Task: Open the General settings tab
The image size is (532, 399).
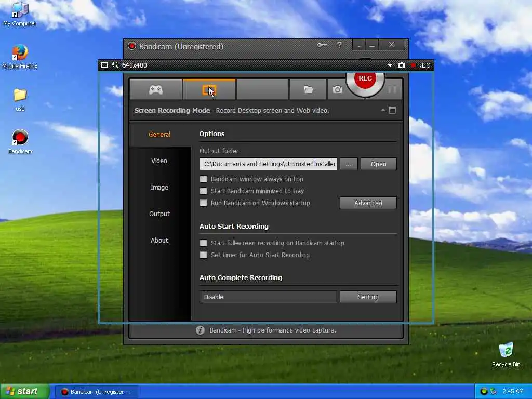Action: (159, 135)
